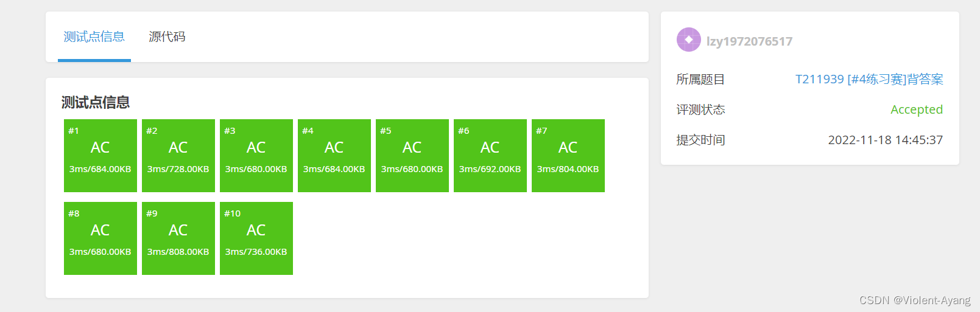Select test case #4 AC block
Image resolution: width=980 pixels, height=312 pixels.
point(334,156)
